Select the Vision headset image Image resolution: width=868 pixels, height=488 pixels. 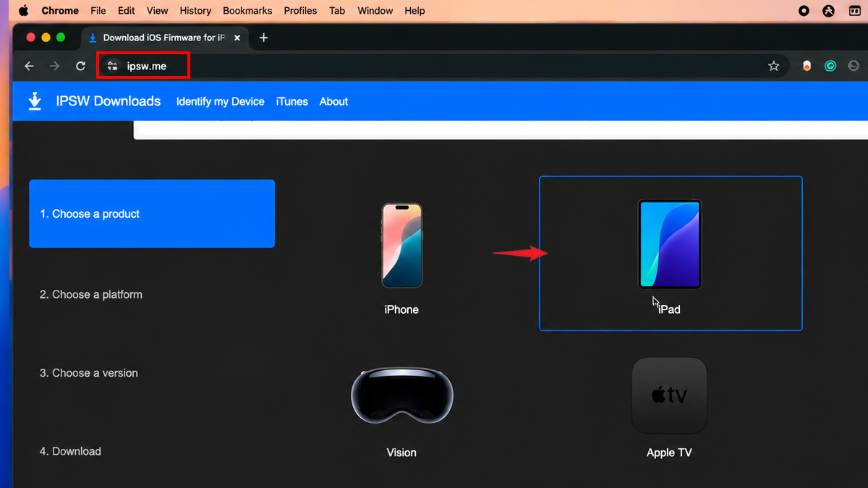[402, 395]
